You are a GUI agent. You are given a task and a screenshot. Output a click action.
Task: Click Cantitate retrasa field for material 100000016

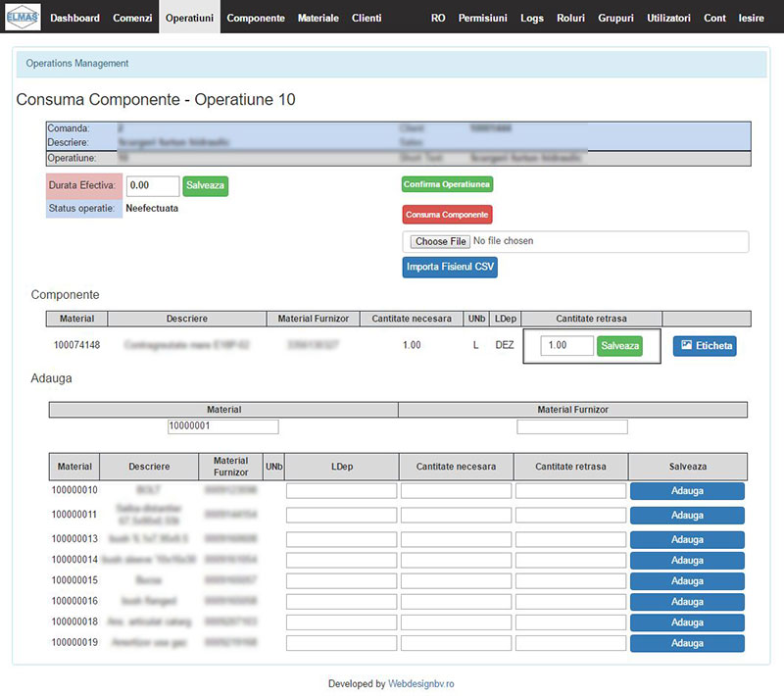(570, 602)
